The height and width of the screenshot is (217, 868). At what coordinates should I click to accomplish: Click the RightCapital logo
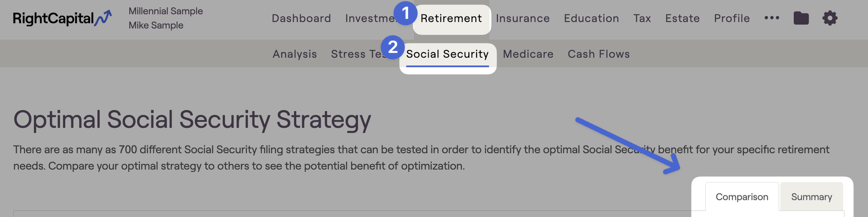(62, 18)
